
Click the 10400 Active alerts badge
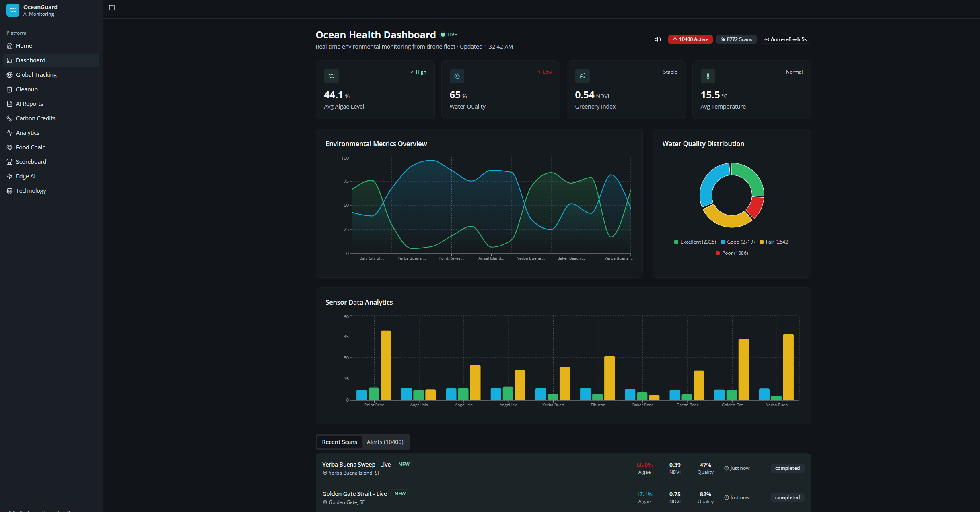tap(690, 39)
